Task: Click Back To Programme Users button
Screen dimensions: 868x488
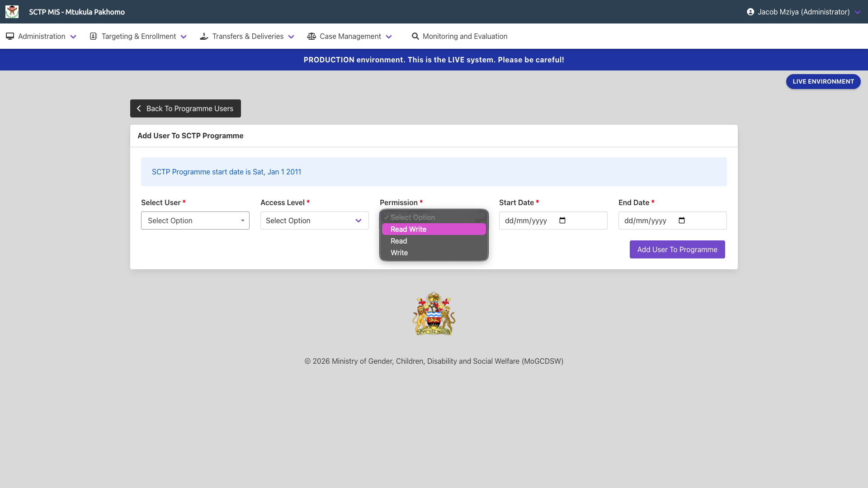Action: 185,108
